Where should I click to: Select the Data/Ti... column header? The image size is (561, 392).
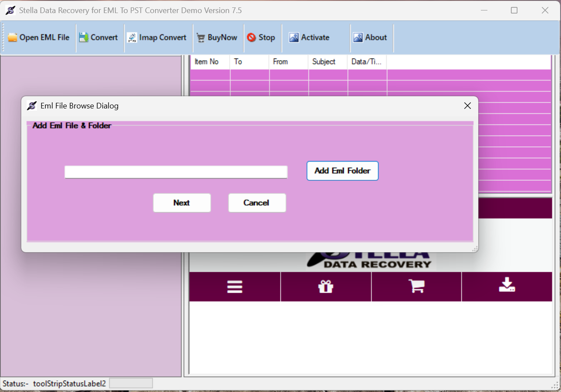(367, 62)
